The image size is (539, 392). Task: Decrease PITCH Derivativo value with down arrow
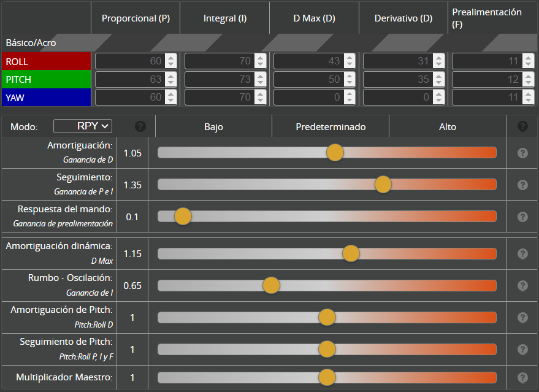438,83
